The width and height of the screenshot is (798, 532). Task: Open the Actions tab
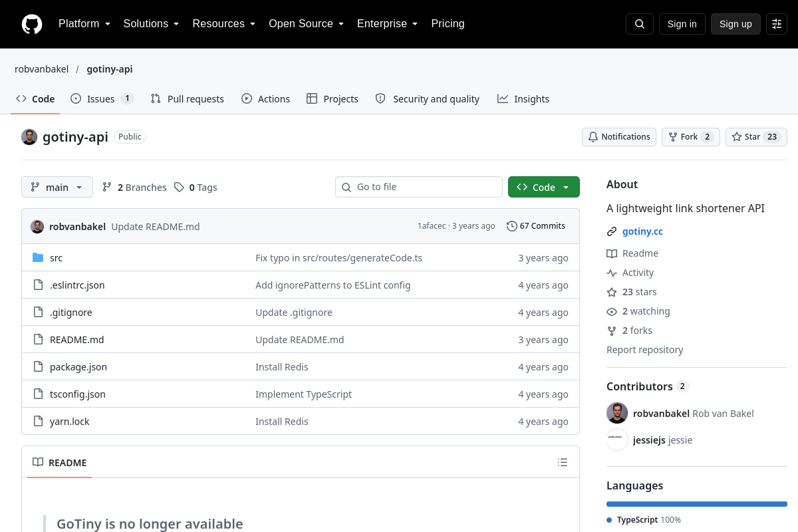pyautogui.click(x=265, y=99)
